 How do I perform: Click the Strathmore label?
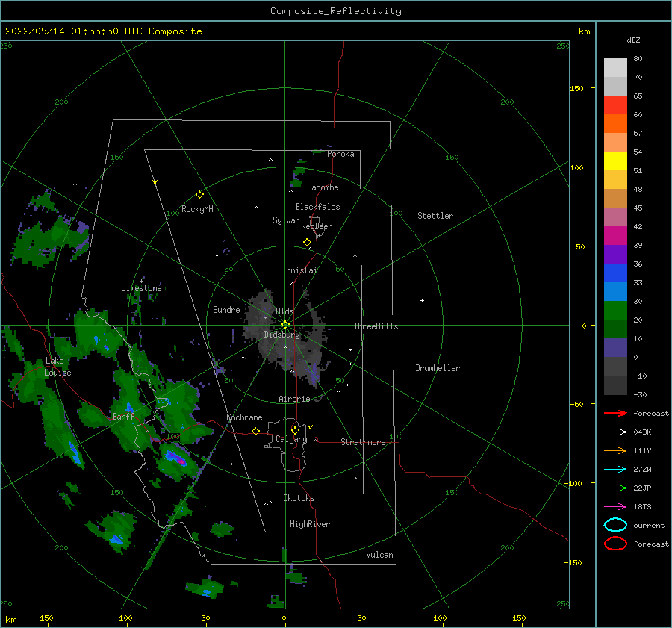coord(363,442)
